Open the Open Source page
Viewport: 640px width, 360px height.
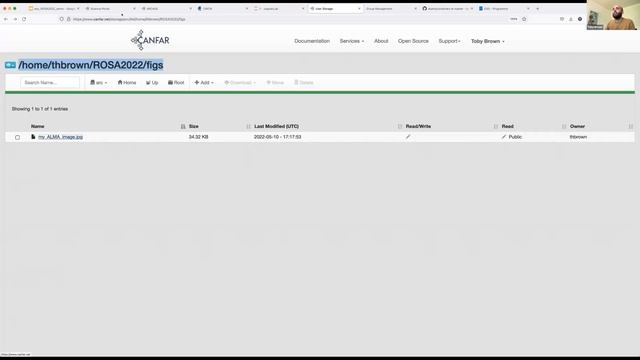pyautogui.click(x=413, y=41)
